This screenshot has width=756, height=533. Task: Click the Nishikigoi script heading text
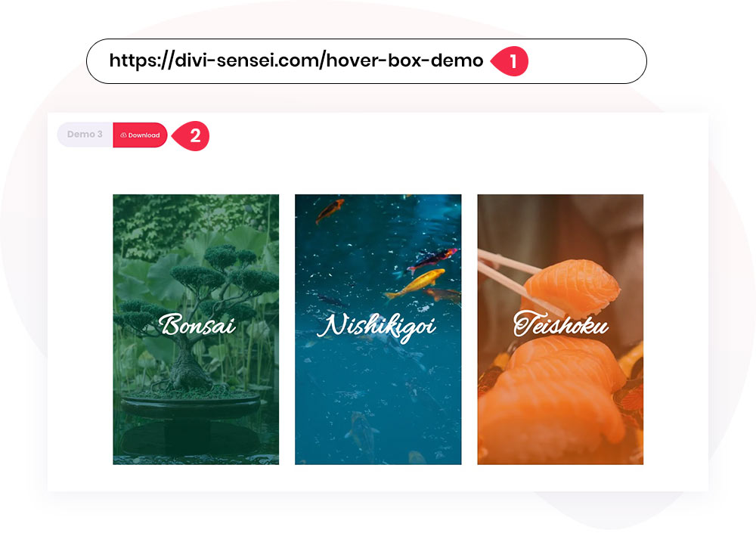pyautogui.click(x=376, y=327)
